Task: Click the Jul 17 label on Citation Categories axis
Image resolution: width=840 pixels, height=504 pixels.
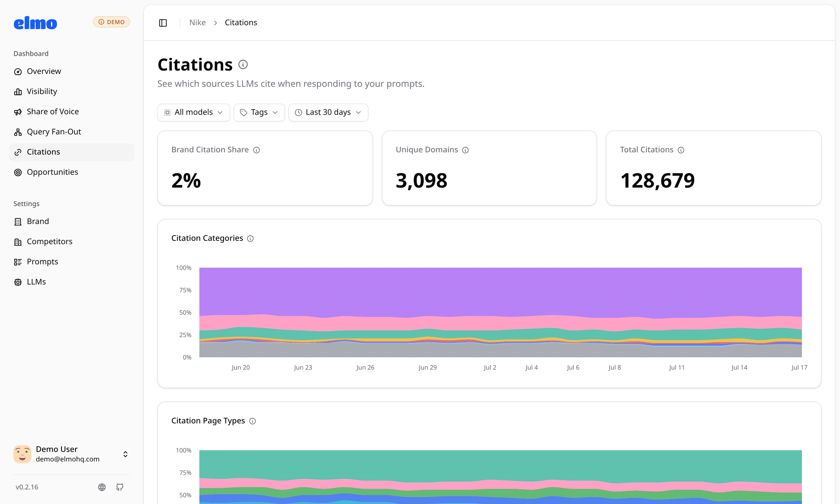Action: click(799, 367)
